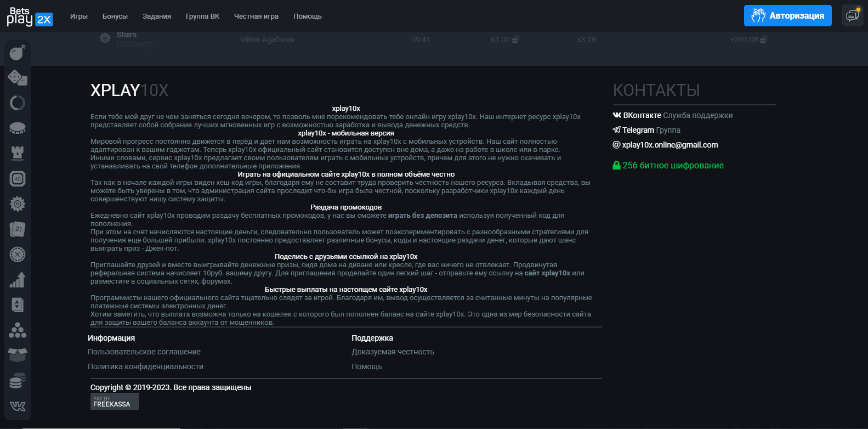Open the chat icon in top-right corner
This screenshot has height=429, width=868.
point(852,15)
